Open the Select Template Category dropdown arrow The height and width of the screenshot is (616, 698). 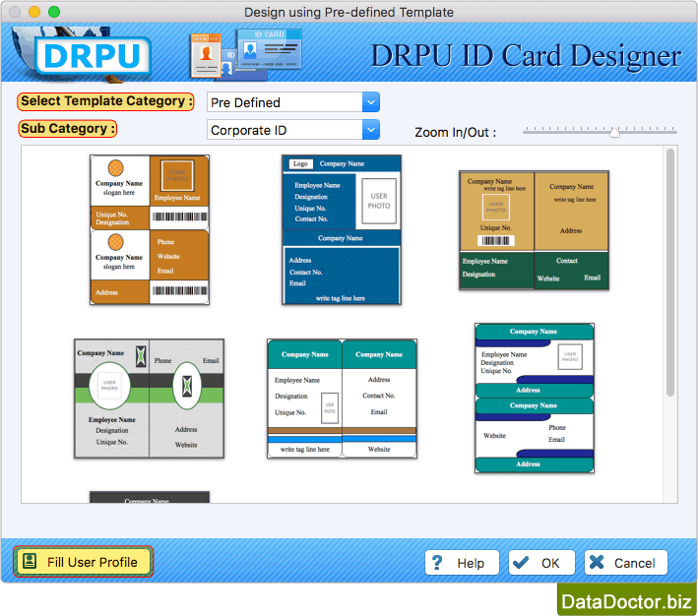[x=370, y=102]
